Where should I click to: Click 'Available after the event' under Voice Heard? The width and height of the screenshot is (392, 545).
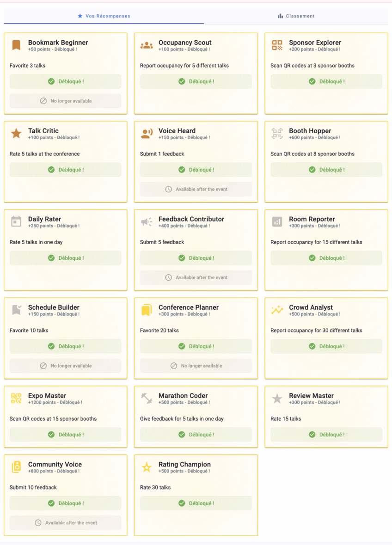(196, 189)
